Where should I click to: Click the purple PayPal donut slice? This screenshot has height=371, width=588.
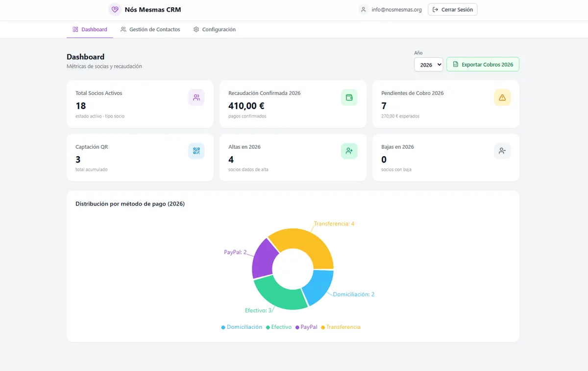pyautogui.click(x=264, y=258)
